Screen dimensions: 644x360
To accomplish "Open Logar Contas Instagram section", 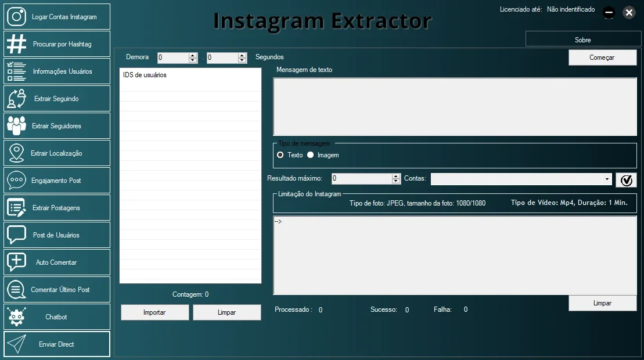I will point(57,17).
